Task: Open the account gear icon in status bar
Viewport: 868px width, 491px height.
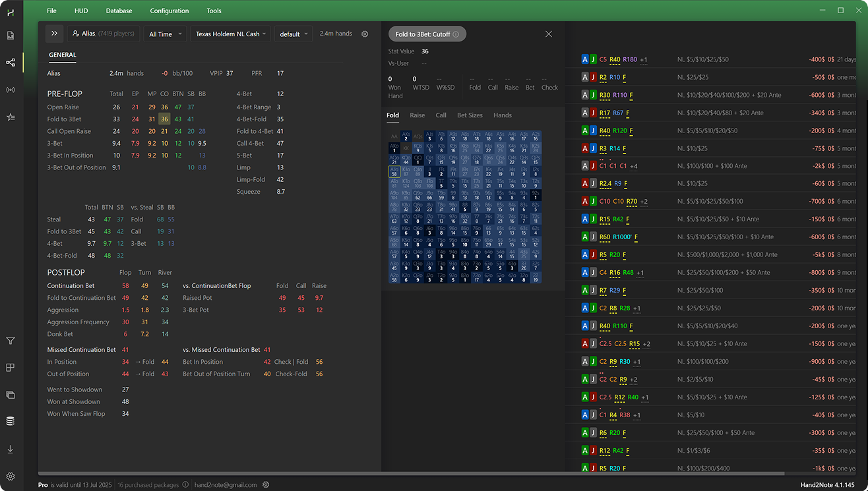Action: [266, 485]
